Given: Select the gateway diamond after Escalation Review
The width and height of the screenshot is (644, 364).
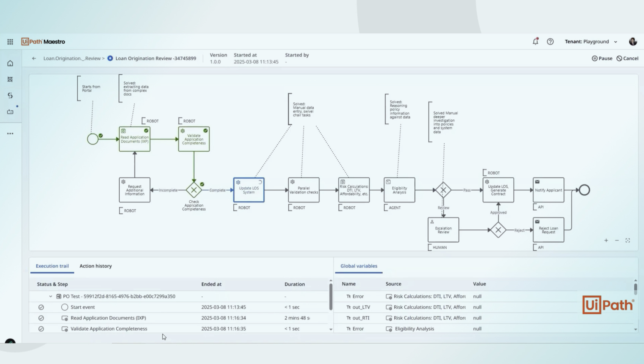Looking at the screenshot, I should pyautogui.click(x=498, y=230).
